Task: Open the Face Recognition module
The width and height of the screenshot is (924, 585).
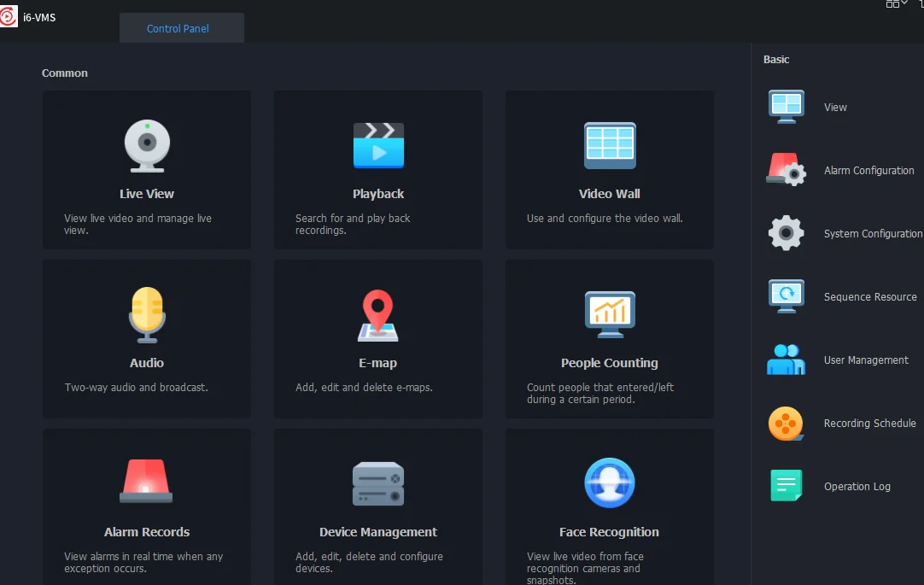Action: [609, 507]
